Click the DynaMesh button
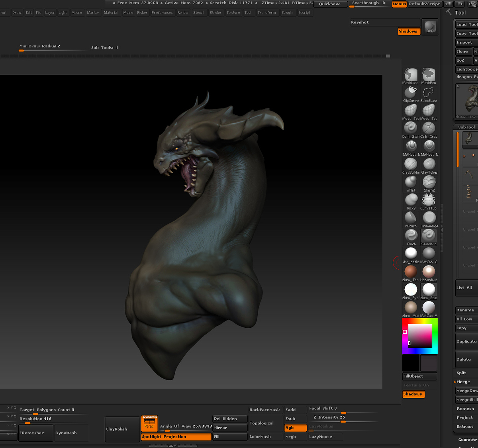478x448 pixels. [x=71, y=433]
